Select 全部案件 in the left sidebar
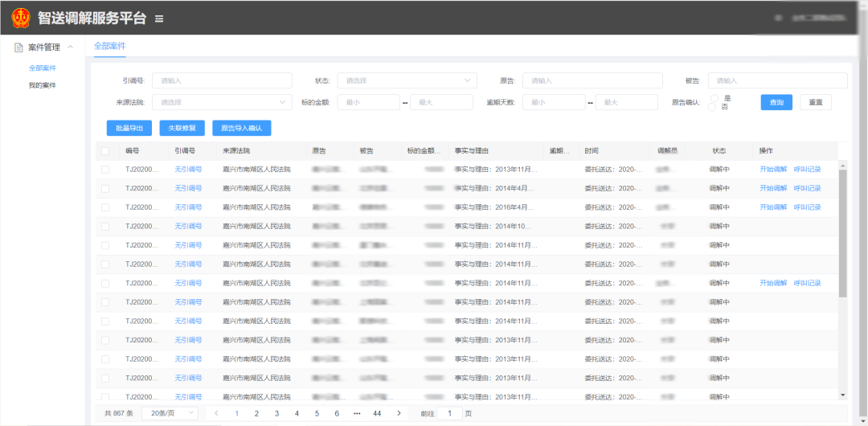This screenshot has height=426, width=868. 43,68
